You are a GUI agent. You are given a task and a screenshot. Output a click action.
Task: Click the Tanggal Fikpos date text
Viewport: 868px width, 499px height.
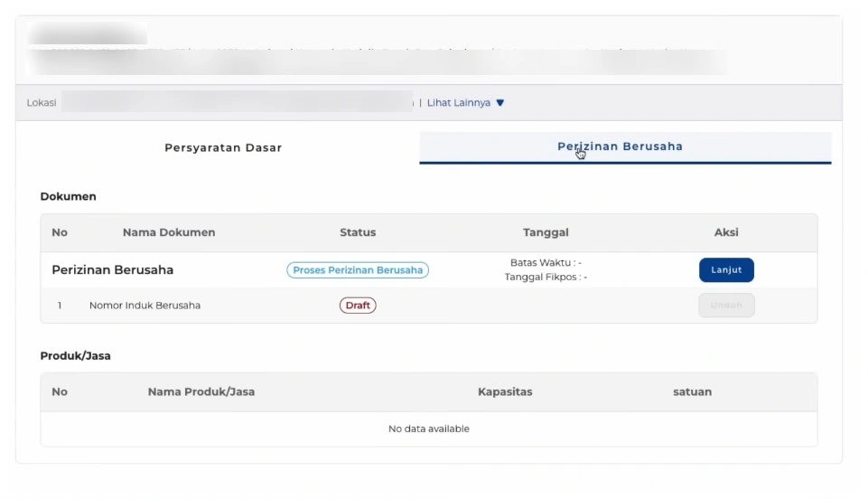pyautogui.click(x=546, y=278)
